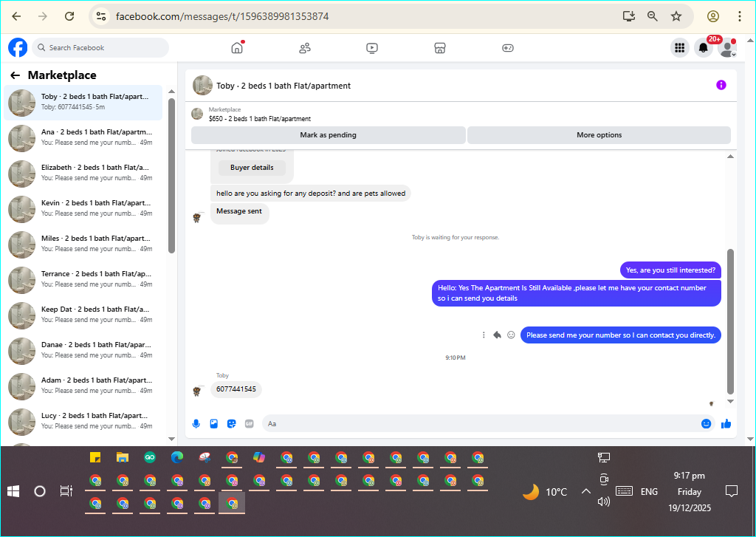React with the smiley icon beside message
This screenshot has height=537, width=756.
(x=511, y=335)
